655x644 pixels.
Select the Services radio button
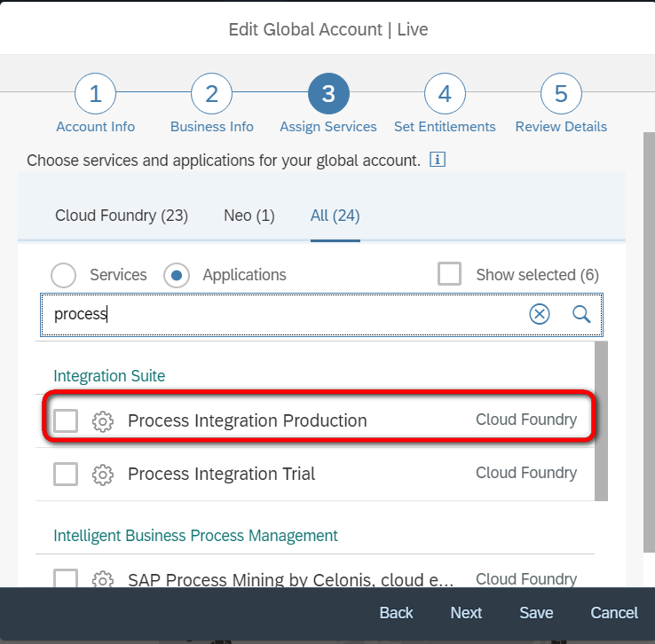(63, 275)
